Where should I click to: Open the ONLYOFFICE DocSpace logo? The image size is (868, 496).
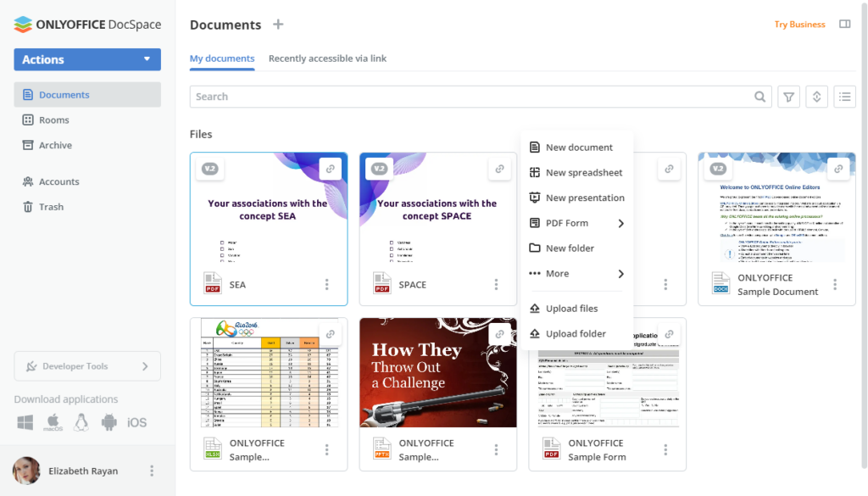tap(86, 25)
